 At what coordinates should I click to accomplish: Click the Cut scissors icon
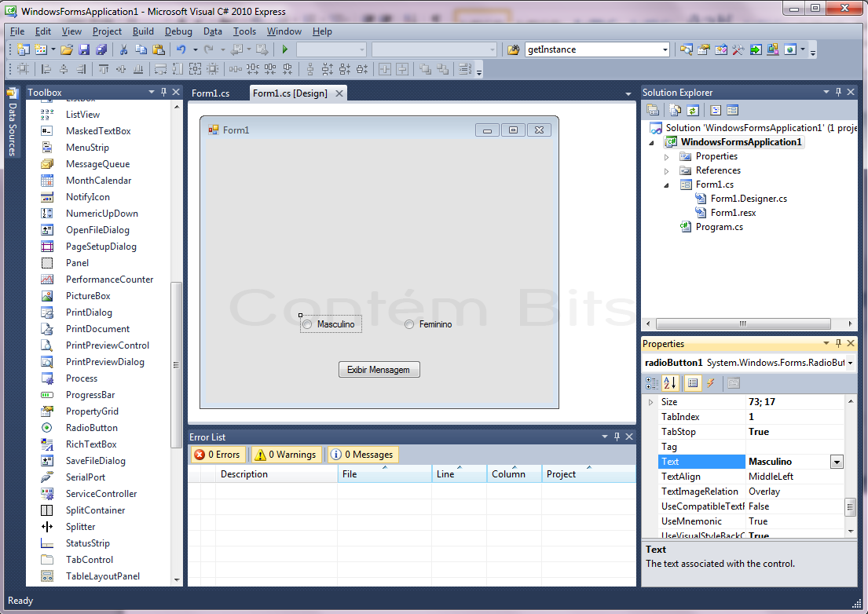[x=123, y=49]
